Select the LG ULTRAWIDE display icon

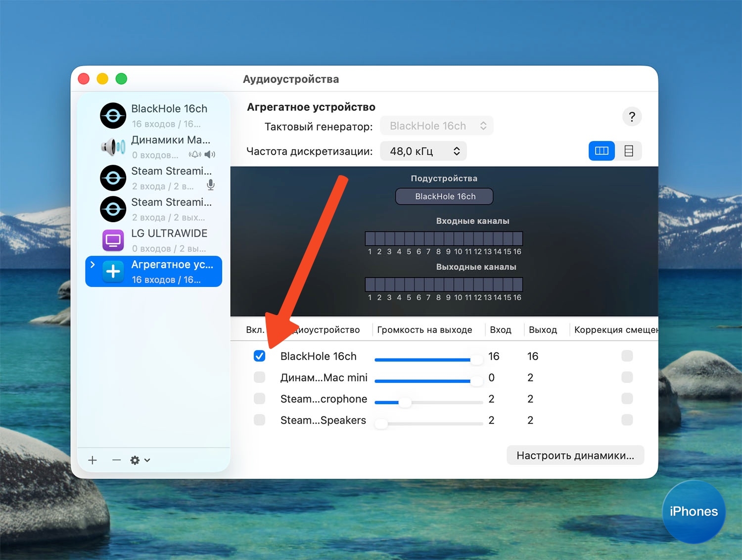[x=113, y=240]
